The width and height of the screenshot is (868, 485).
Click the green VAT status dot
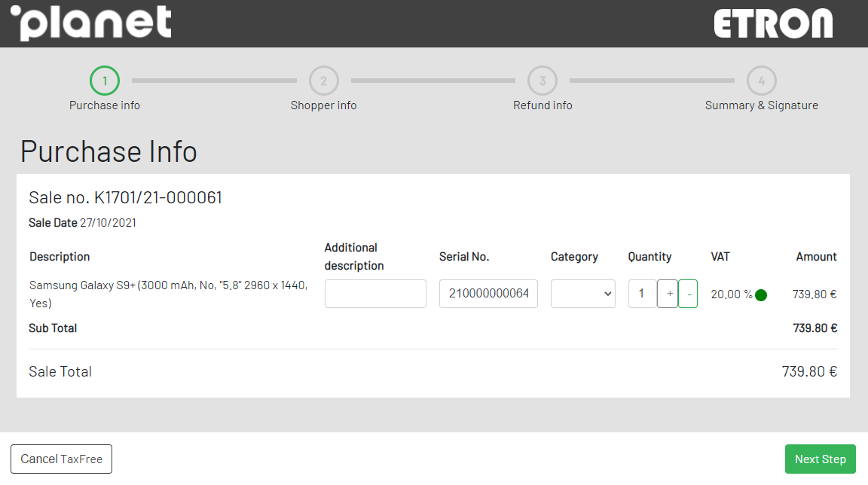click(761, 295)
